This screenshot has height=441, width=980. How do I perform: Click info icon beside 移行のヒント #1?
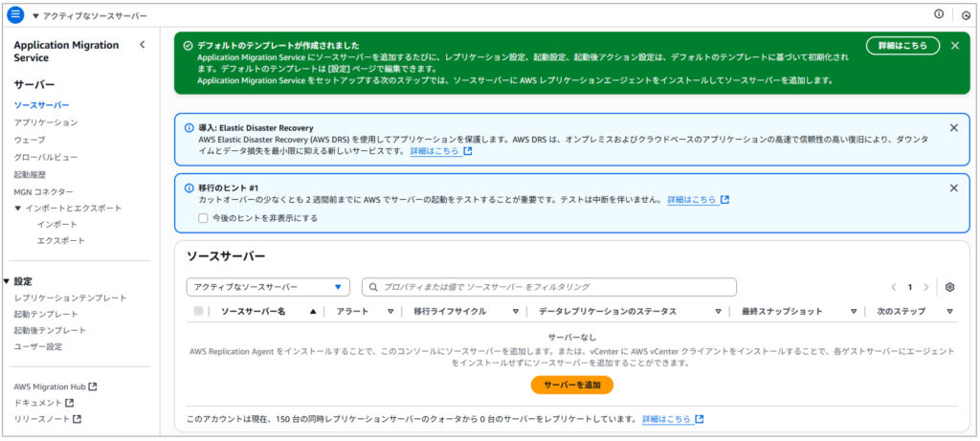(189, 188)
